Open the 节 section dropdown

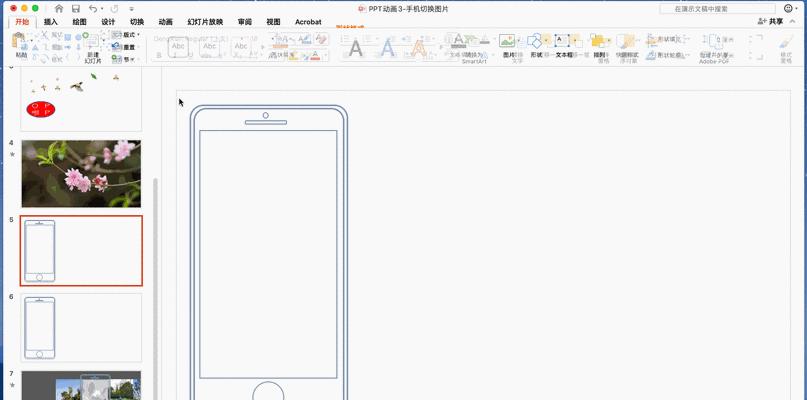(124, 59)
